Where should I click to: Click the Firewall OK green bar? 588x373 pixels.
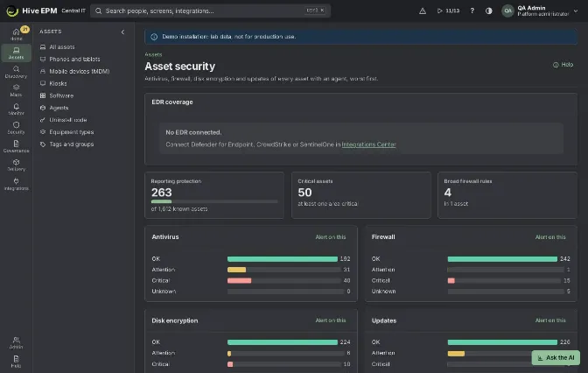coord(502,259)
